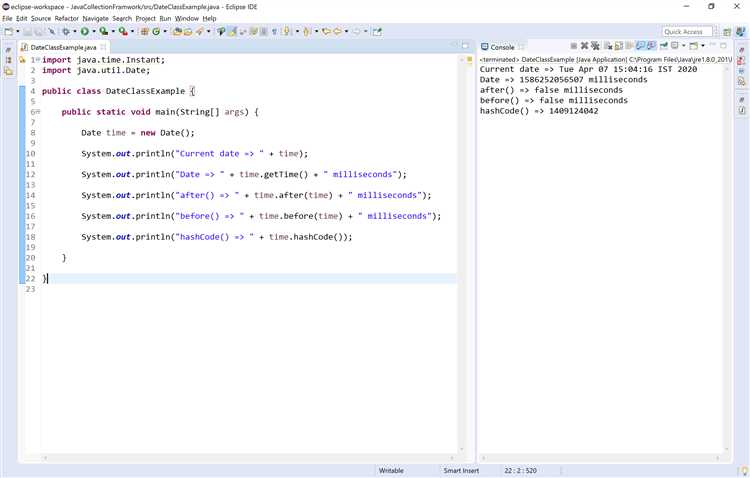Screen dimensions: 750x478
Task: Click the Open Perspective icon beside Quick Access
Action: click(727, 32)
